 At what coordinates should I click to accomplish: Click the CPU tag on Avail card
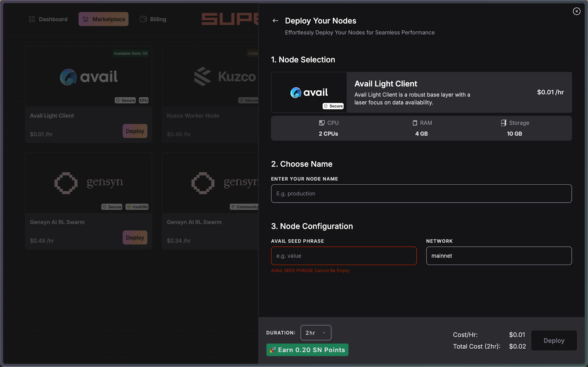click(x=144, y=100)
